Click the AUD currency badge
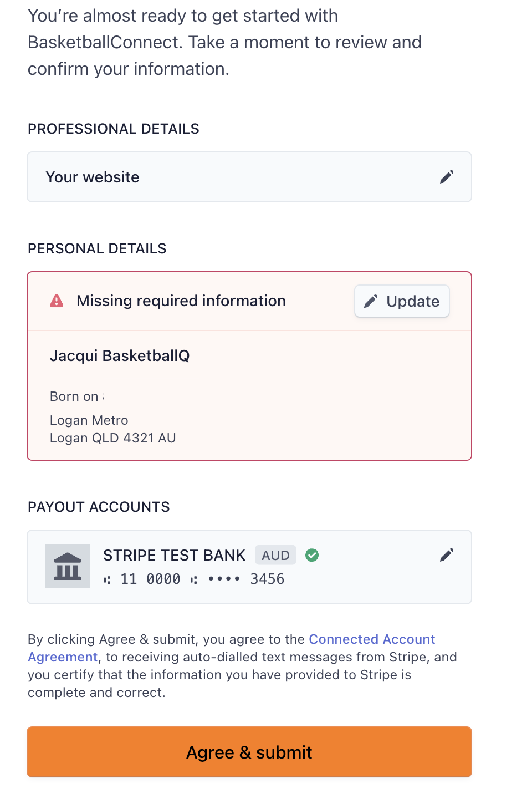532x804 pixels. click(275, 555)
